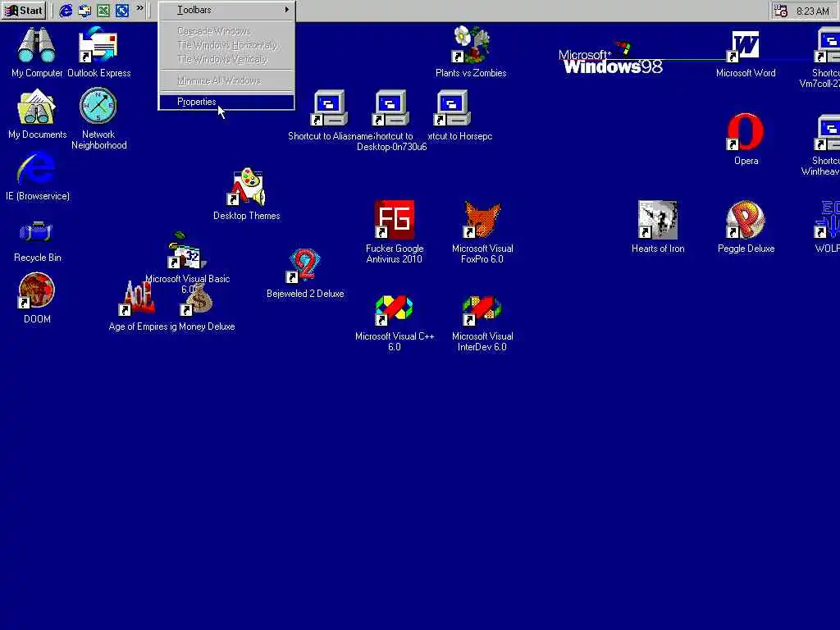Open the Toolbars submenu

point(226,10)
